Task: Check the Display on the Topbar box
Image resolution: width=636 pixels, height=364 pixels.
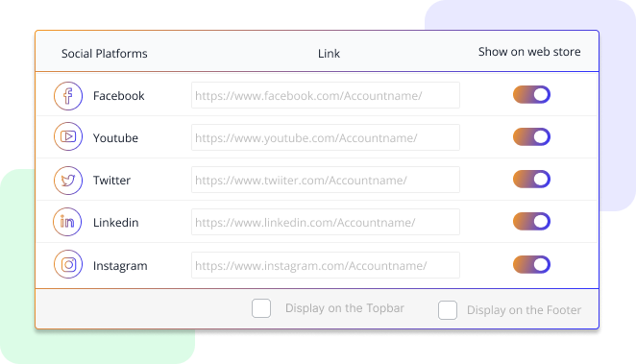Action: pos(261,308)
